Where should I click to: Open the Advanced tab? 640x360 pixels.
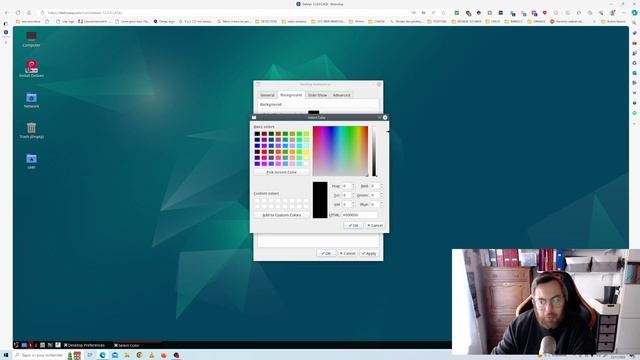(341, 95)
